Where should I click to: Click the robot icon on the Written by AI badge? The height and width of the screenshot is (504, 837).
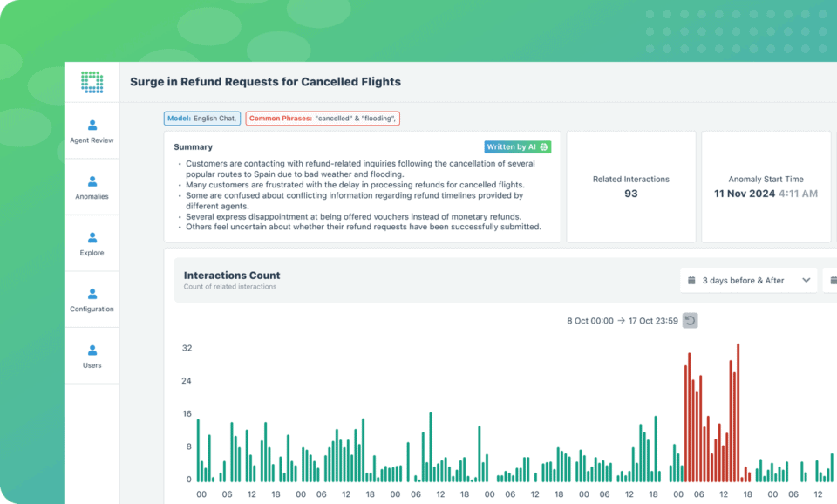point(543,146)
